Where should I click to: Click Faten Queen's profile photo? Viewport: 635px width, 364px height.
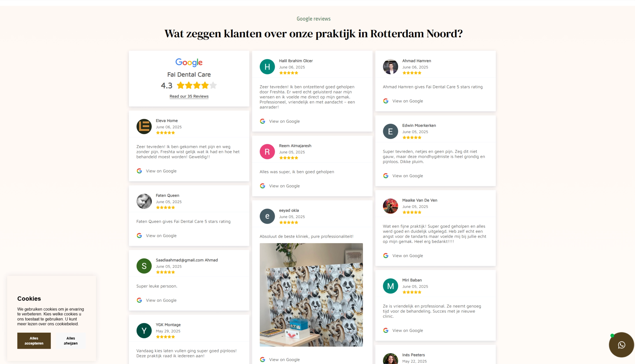144,201
